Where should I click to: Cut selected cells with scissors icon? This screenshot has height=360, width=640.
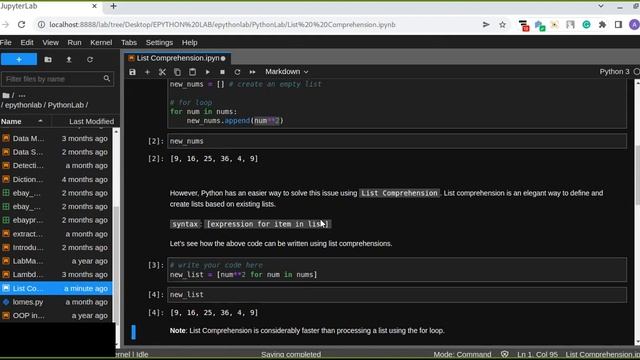(x=162, y=72)
